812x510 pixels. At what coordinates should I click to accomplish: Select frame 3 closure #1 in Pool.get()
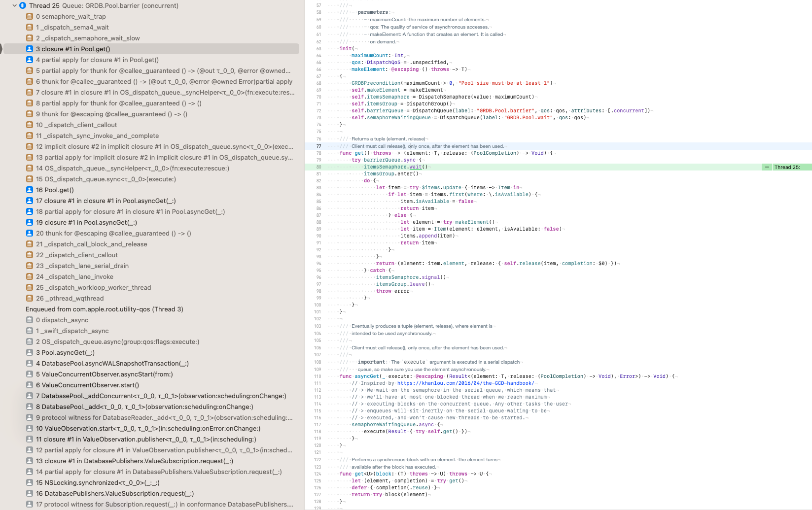pos(74,49)
